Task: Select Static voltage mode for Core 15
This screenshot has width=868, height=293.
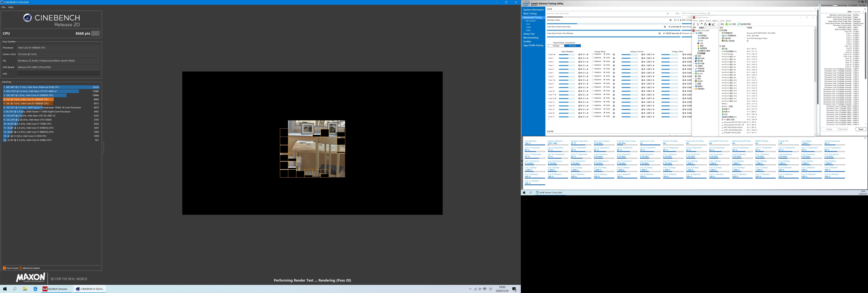Action: pos(604,109)
